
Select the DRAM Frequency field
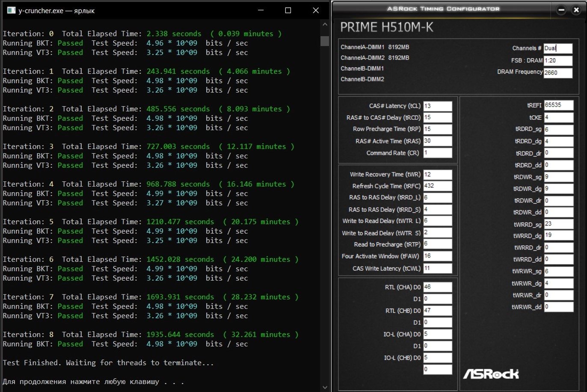tap(558, 73)
